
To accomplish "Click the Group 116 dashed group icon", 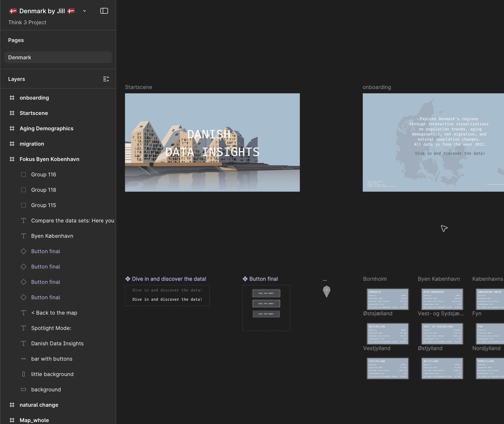I will (24, 174).
